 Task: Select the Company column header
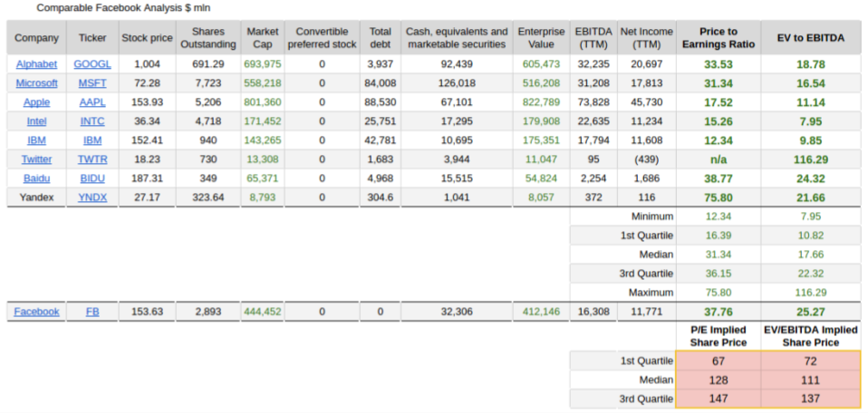pyautogui.click(x=36, y=38)
